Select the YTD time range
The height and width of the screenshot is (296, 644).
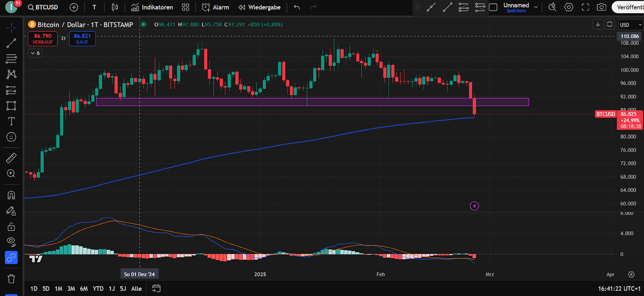pyautogui.click(x=98, y=288)
